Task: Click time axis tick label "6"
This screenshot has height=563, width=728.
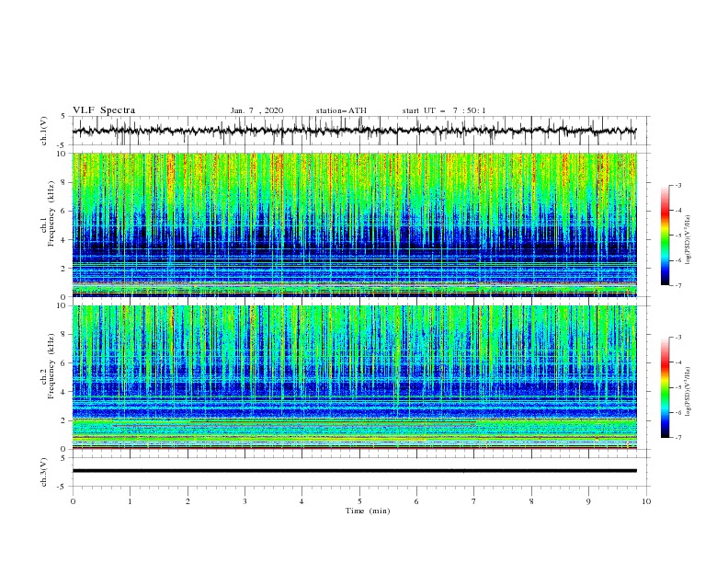Action: point(416,501)
